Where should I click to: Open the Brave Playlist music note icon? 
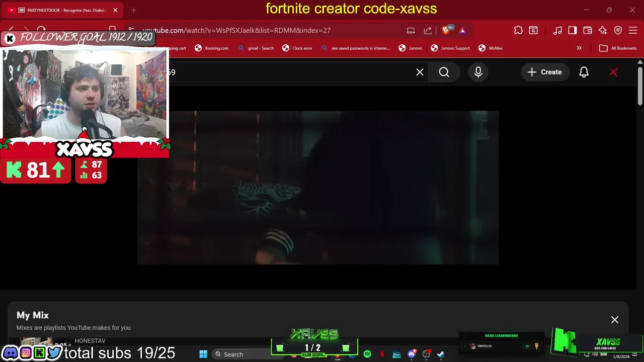tap(557, 31)
